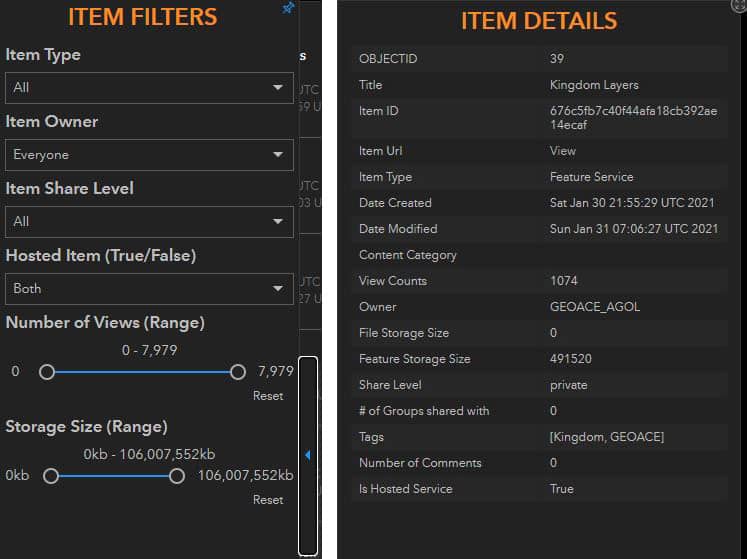
Task: Select the Owner value GEOACE_AGOL
Action: coord(595,307)
